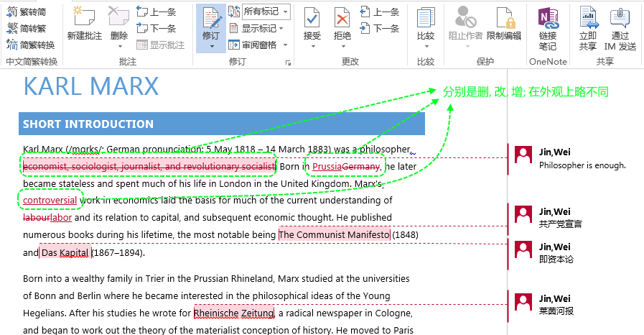
Task: Open the 修订 group dialog launcher
Action: tap(288, 63)
